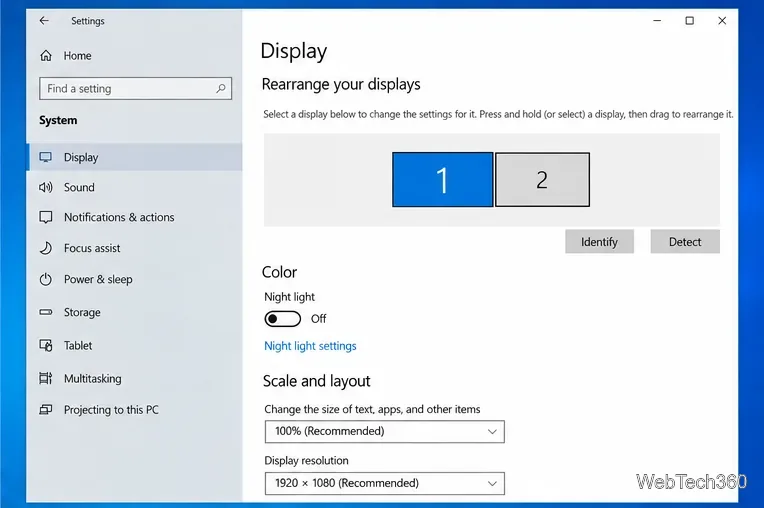Minimize the Settings window

(x=657, y=20)
